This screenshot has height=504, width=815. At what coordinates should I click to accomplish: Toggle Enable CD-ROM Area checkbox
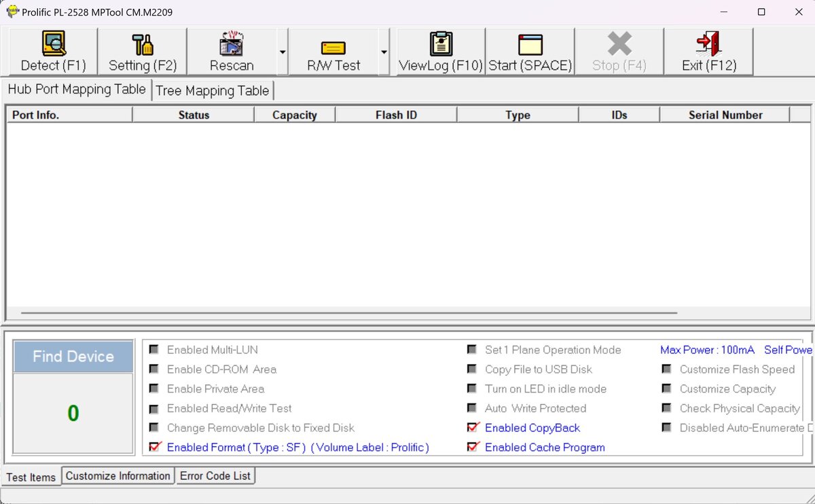153,369
